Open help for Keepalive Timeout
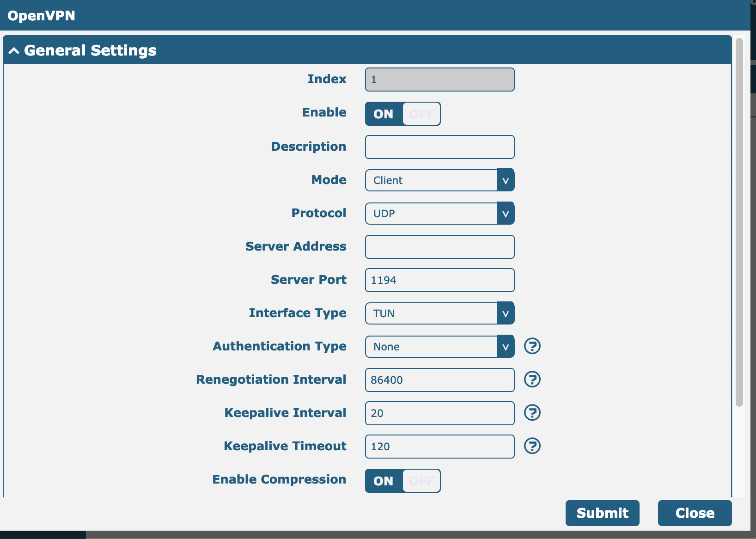 point(532,446)
